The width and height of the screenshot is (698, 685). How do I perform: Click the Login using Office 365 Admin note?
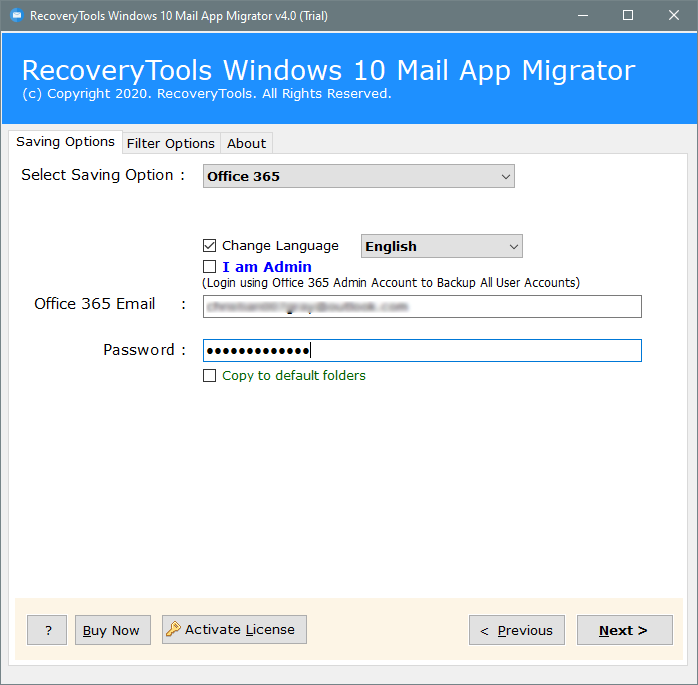click(391, 283)
